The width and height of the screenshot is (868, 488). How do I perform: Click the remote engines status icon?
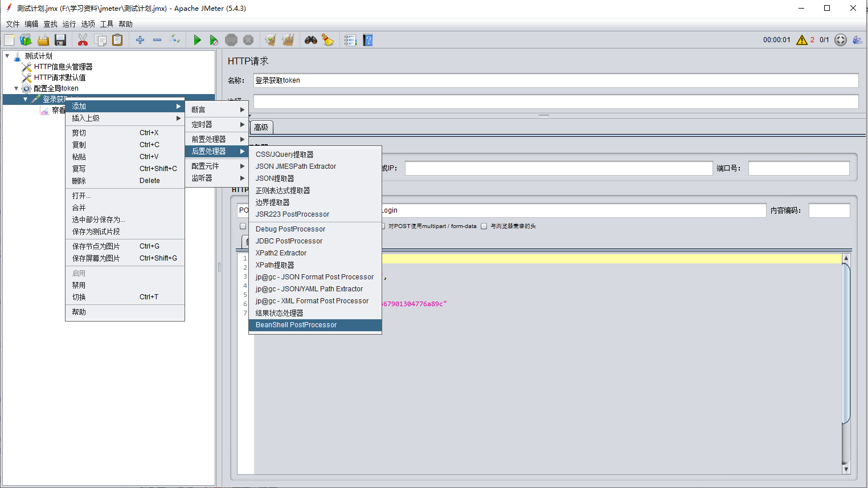click(x=841, y=40)
